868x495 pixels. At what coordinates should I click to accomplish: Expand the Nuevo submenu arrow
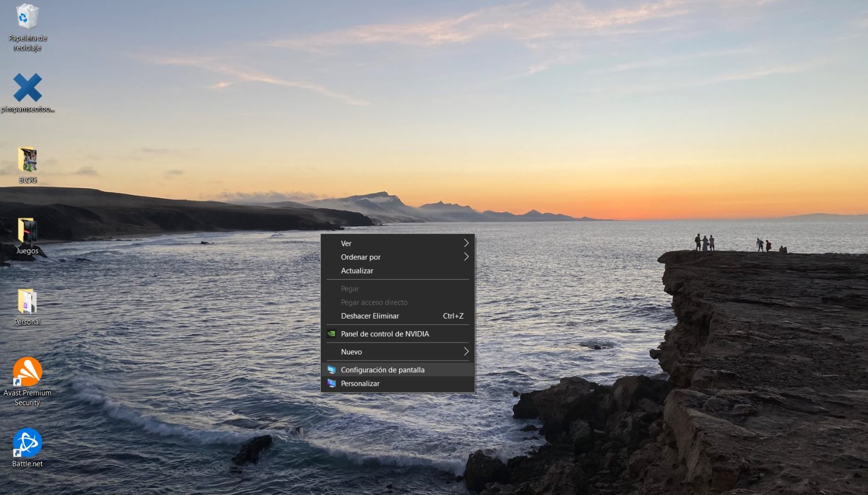pos(466,351)
